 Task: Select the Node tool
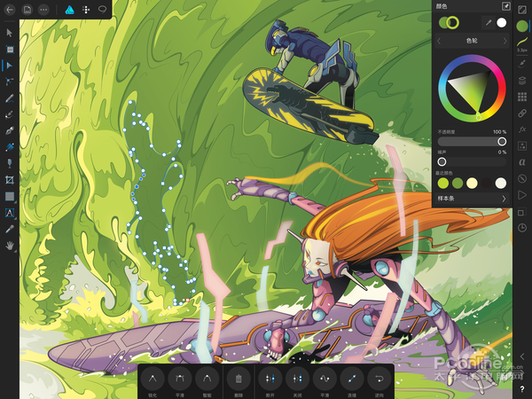(x=10, y=66)
